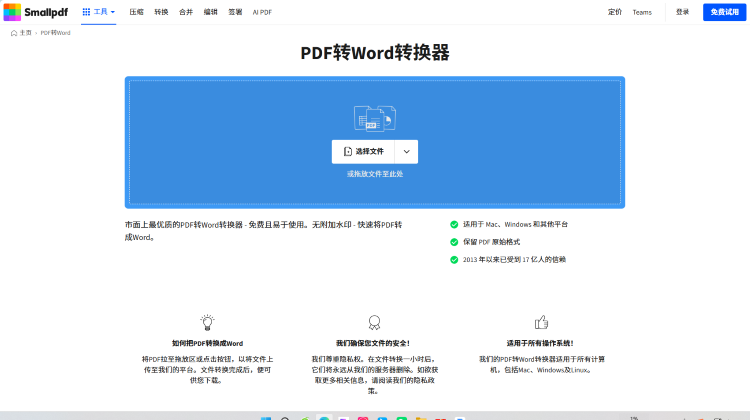Select 转换 in the navigation bar
Viewport: 750px width, 420px height.
point(161,12)
